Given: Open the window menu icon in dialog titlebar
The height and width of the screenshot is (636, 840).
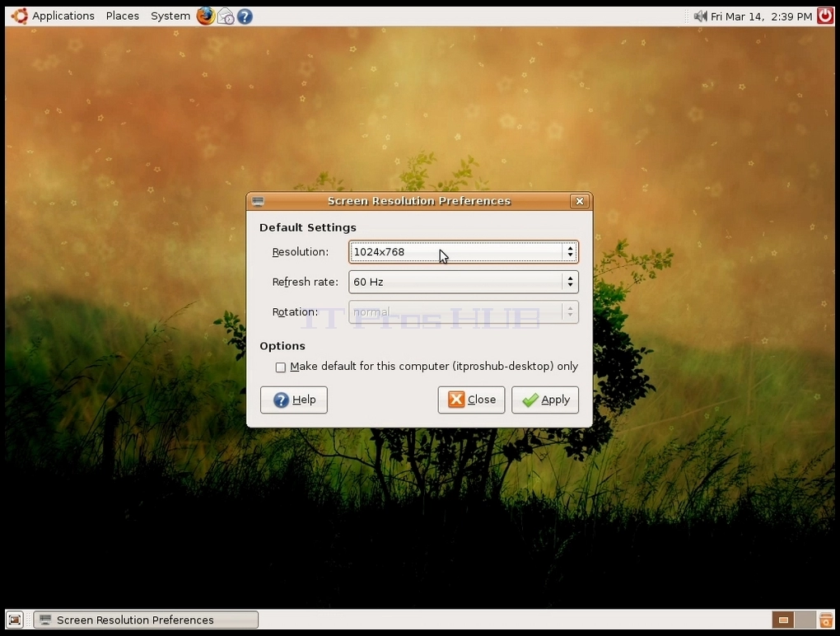Looking at the screenshot, I should pyautogui.click(x=258, y=202).
